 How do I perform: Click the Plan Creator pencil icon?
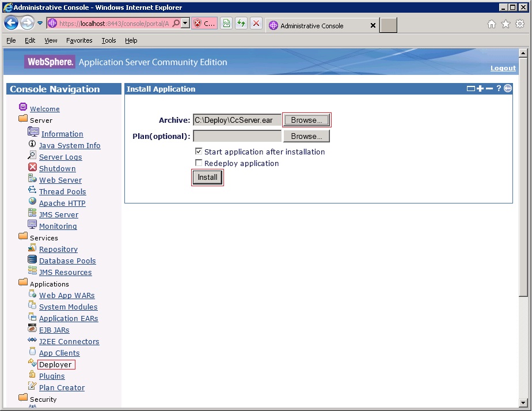32,386
